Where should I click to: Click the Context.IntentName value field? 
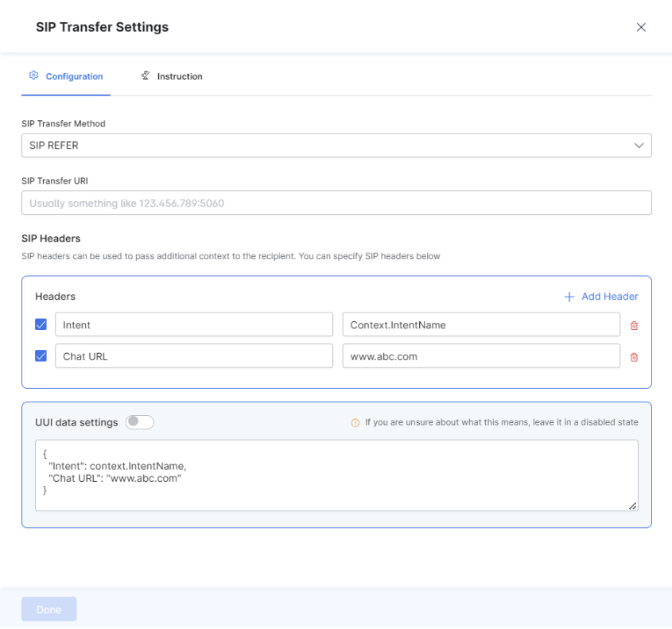[481, 324]
